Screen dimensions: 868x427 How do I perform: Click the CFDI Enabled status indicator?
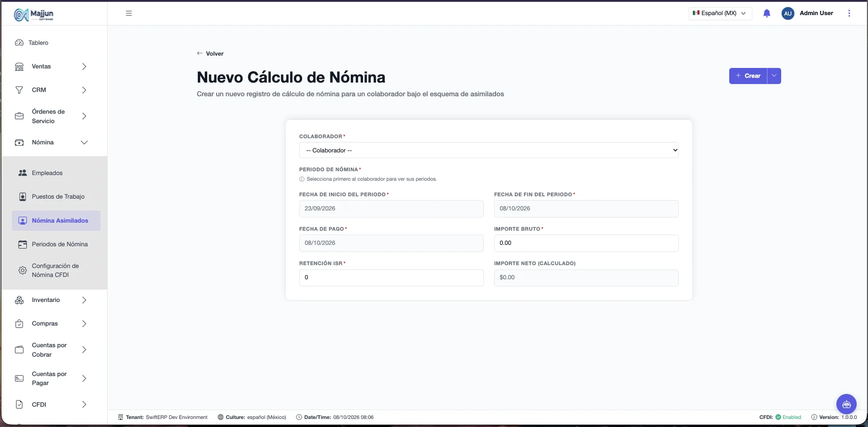point(780,417)
